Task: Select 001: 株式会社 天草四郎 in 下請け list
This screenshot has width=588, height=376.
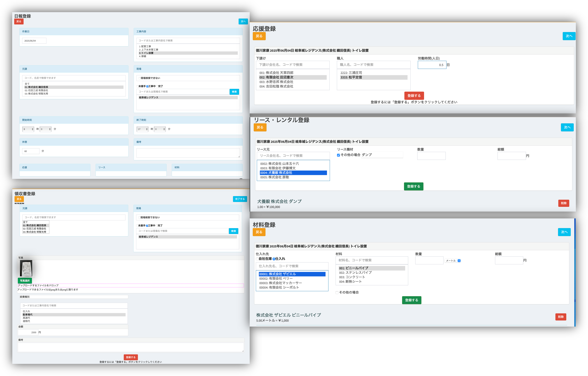Action: [293, 73]
